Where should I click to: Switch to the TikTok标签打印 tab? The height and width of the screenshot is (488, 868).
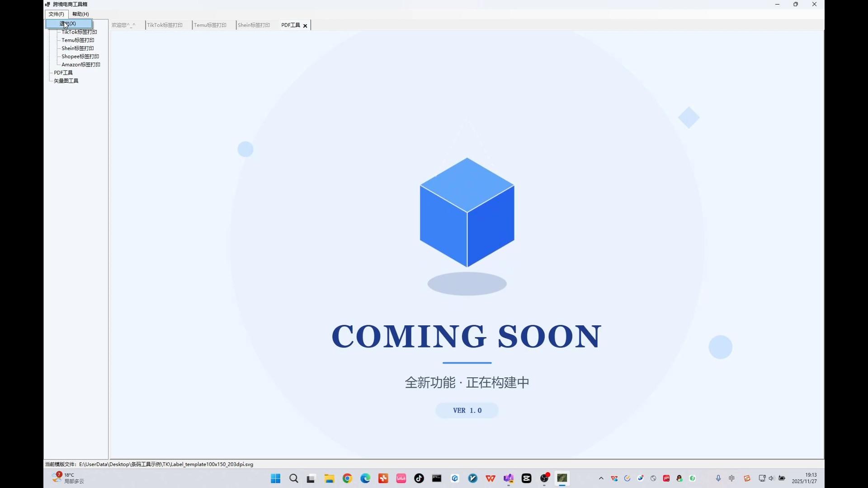click(165, 25)
